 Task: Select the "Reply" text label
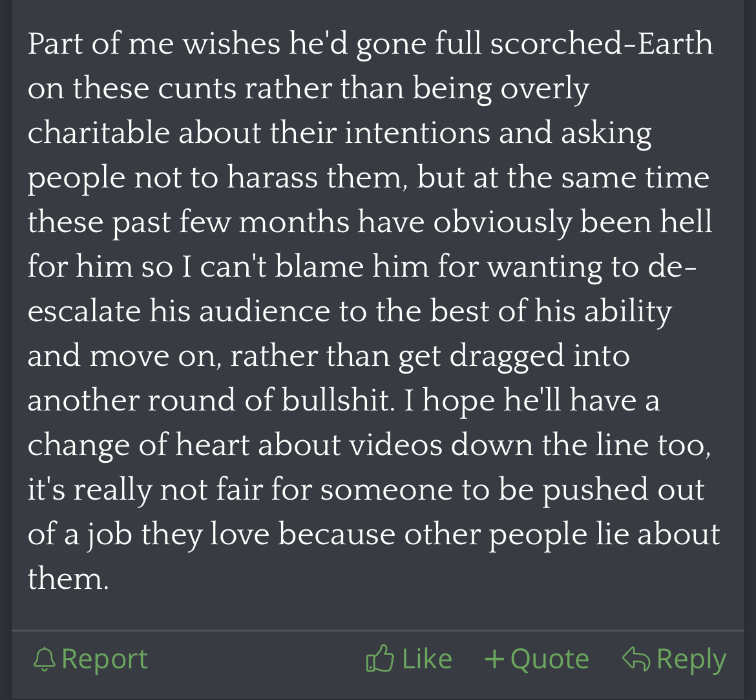691,660
